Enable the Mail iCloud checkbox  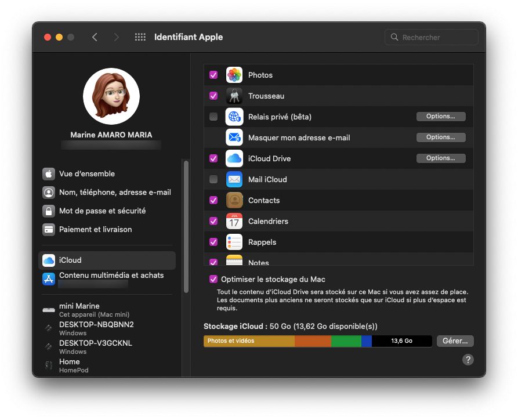coord(213,179)
